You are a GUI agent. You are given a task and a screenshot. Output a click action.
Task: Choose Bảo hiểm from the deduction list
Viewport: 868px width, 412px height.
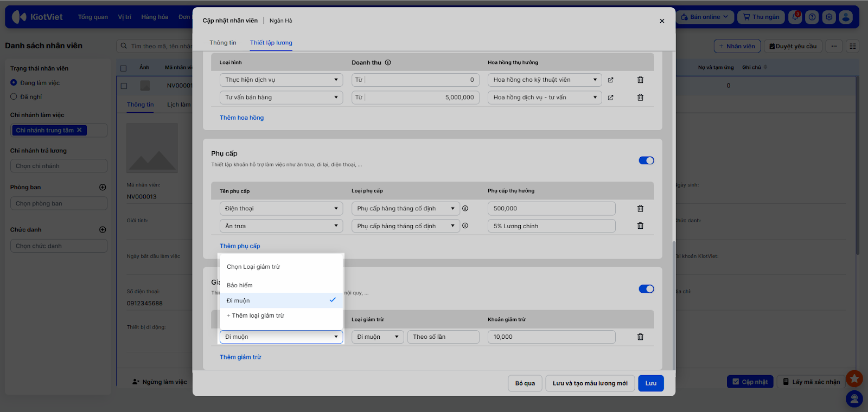pyautogui.click(x=240, y=285)
